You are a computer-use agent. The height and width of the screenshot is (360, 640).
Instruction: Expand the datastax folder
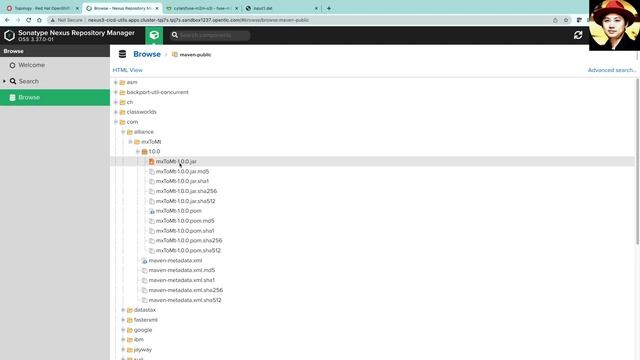[123, 310]
